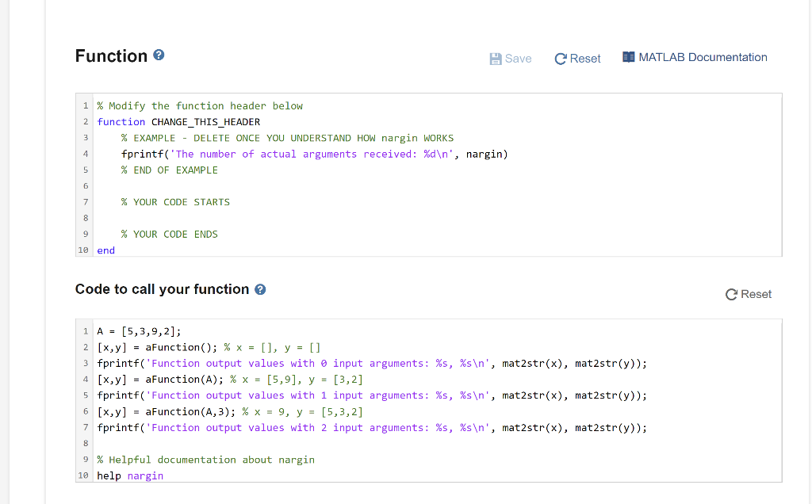Click line 7 comment YOUR CODE STARTS

(x=175, y=201)
